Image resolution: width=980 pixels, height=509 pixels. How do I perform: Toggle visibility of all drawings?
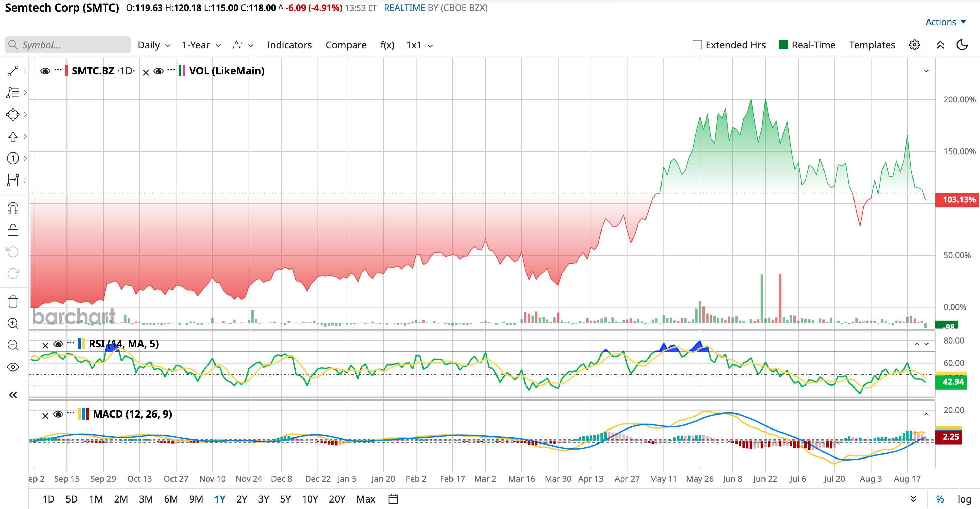click(x=13, y=367)
